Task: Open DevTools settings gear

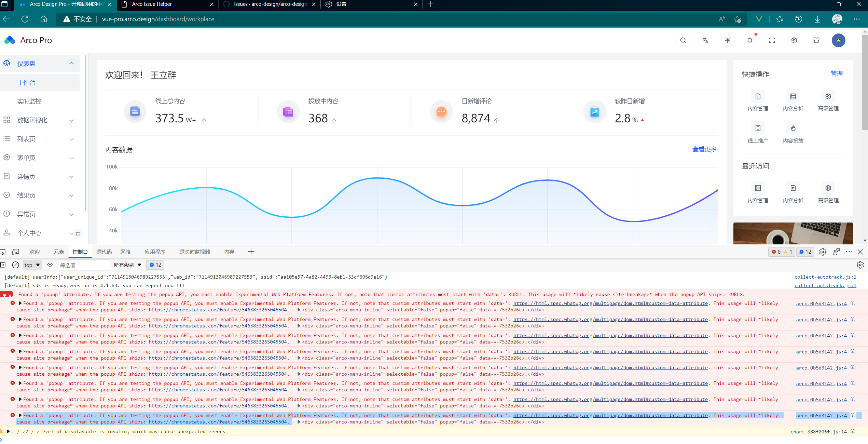Action: point(823,252)
